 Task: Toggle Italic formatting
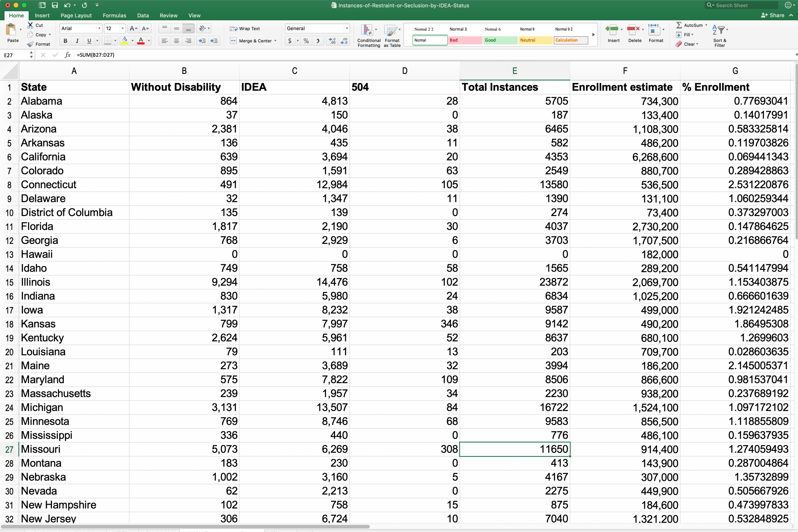tap(77, 41)
